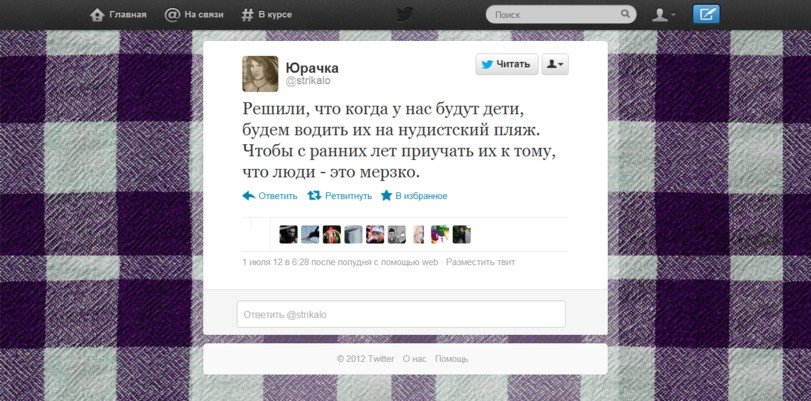The width and height of the screenshot is (811, 401).
Task: Click the home icon Главная
Action: pyautogui.click(x=97, y=14)
